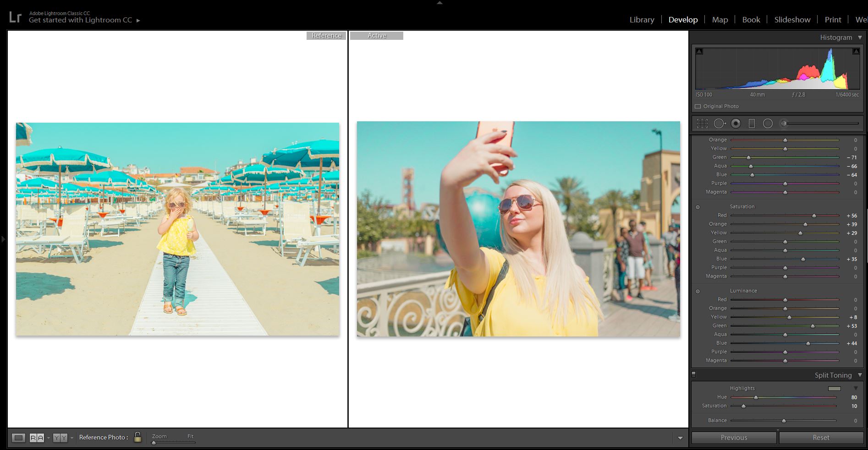
Task: Open Before/After view options dropdown arrow
Action: pos(72,438)
